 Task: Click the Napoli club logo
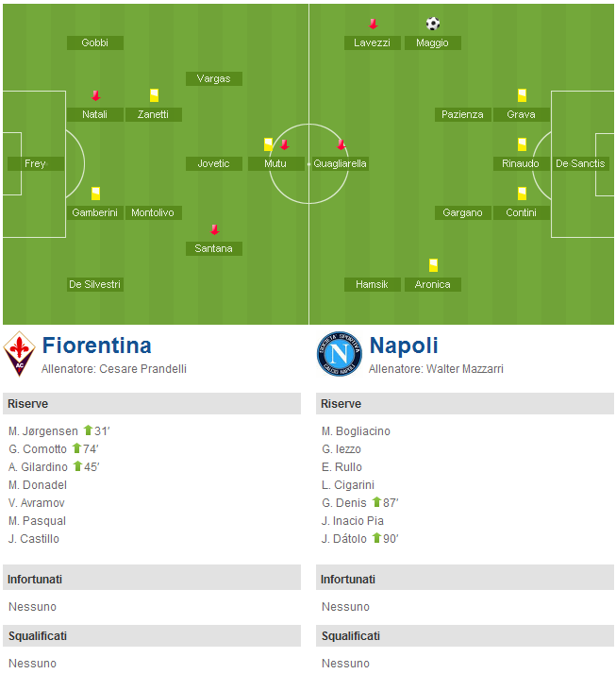[339, 353]
